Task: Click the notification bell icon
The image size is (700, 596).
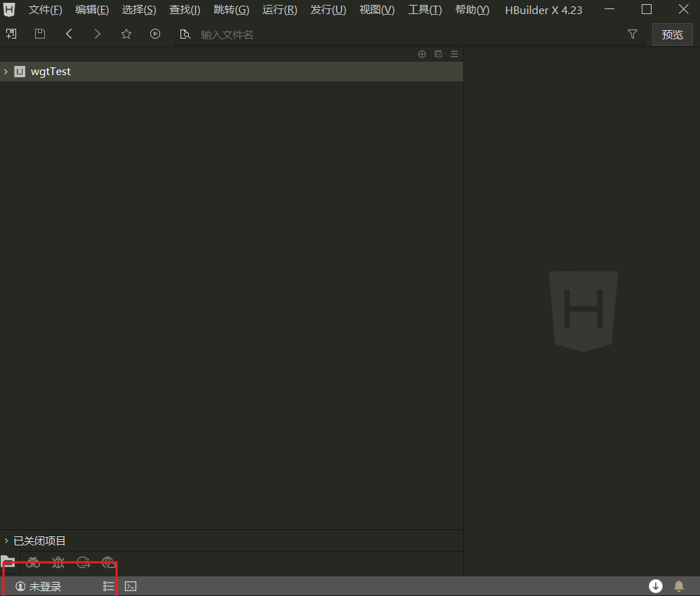Action: [679, 586]
